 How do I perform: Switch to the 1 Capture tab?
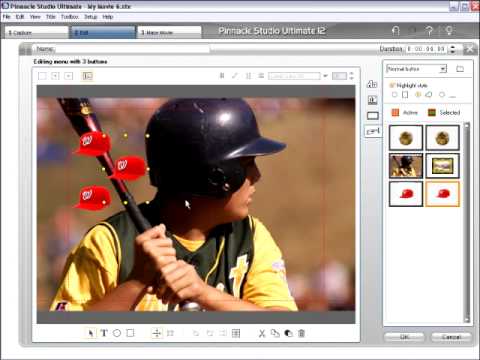36,32
